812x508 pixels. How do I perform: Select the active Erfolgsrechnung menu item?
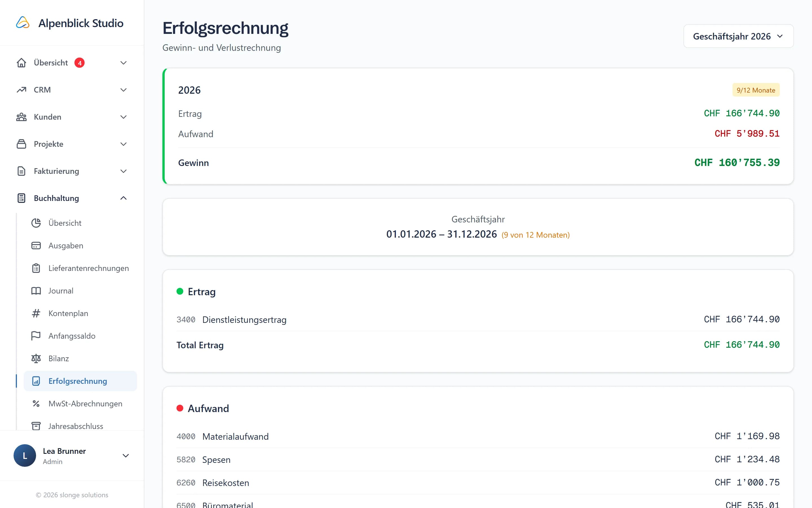pyautogui.click(x=80, y=381)
